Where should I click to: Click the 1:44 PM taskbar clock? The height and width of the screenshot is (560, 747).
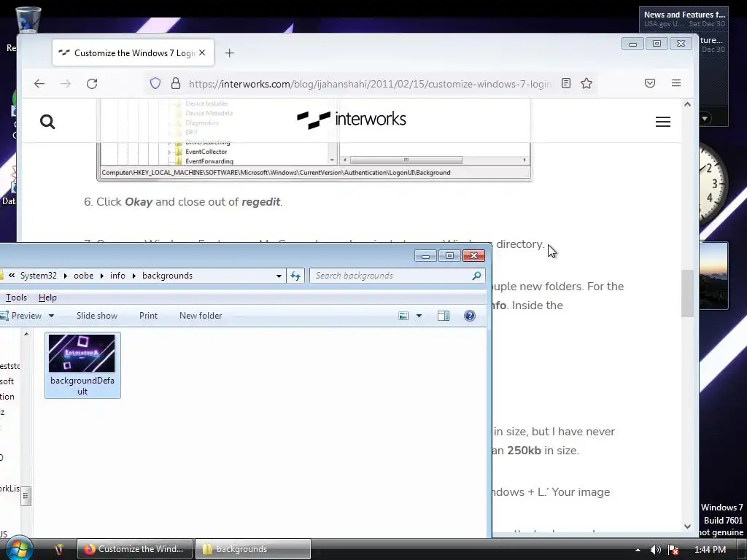point(710,550)
